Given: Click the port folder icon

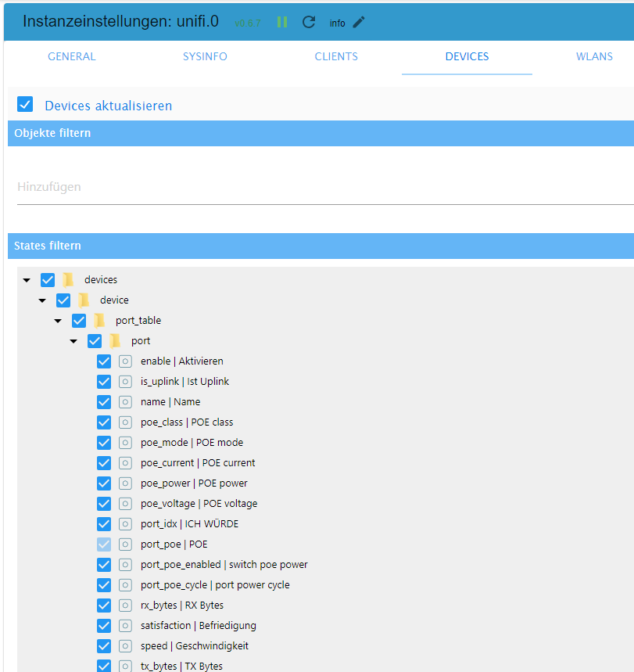Looking at the screenshot, I should (x=115, y=341).
